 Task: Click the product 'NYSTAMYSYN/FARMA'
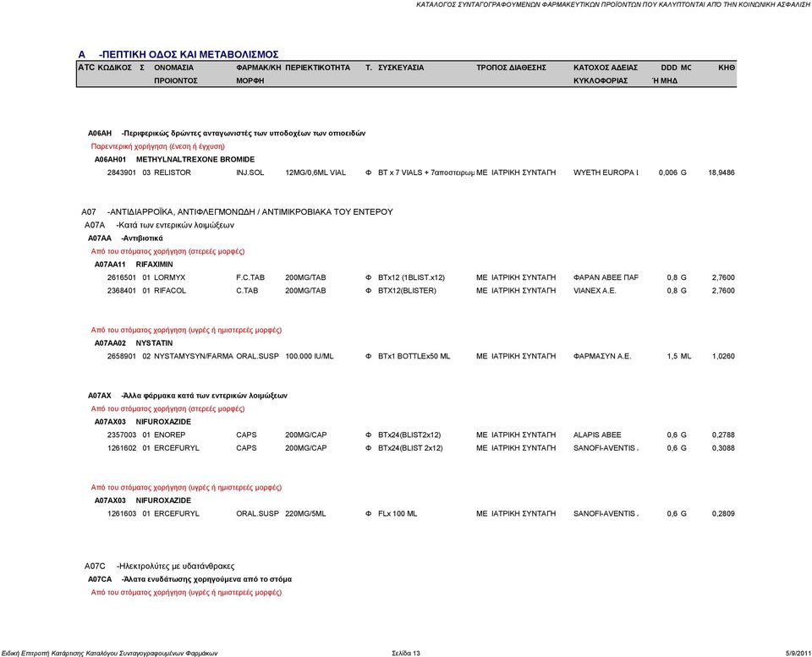pyautogui.click(x=194, y=356)
